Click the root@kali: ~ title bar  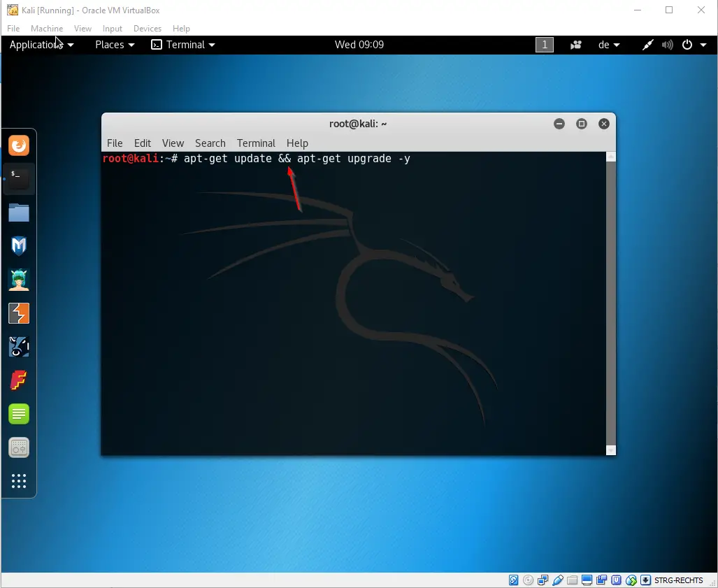coord(358,124)
